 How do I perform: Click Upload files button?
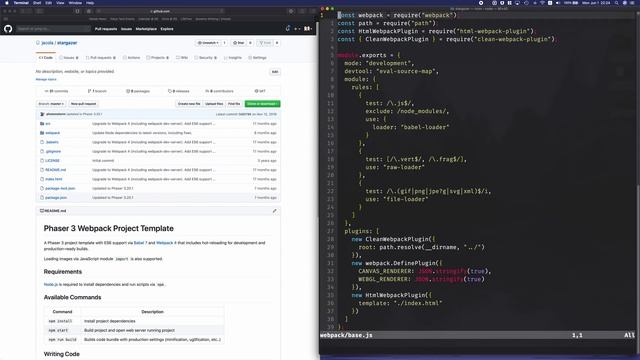(x=214, y=104)
